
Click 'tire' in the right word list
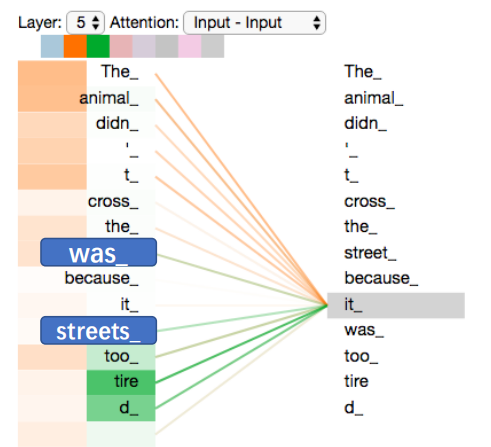coord(356,381)
